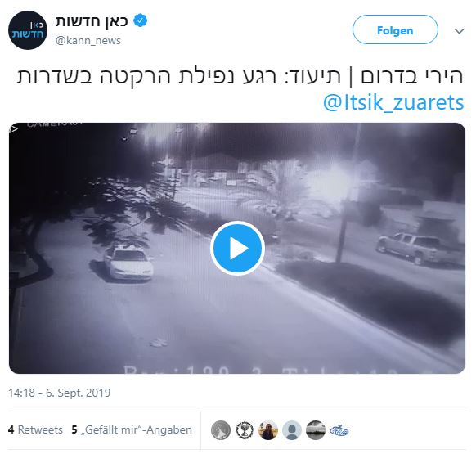
Task: Click the Hebrew tweet headline text
Action: 240,76
